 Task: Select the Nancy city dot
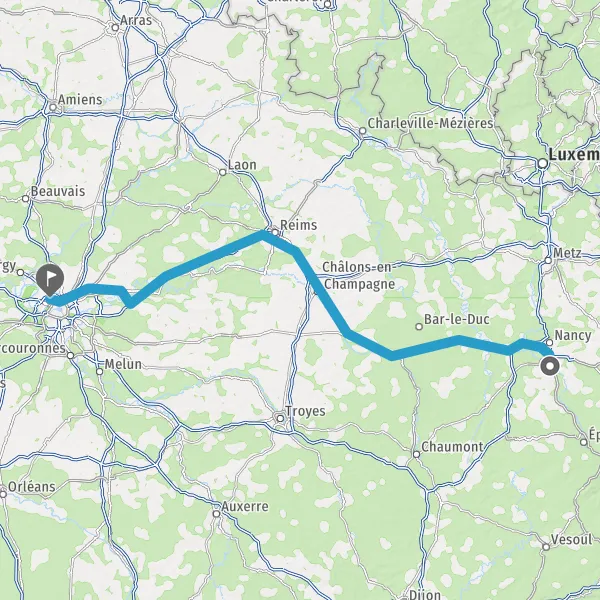coord(549,342)
